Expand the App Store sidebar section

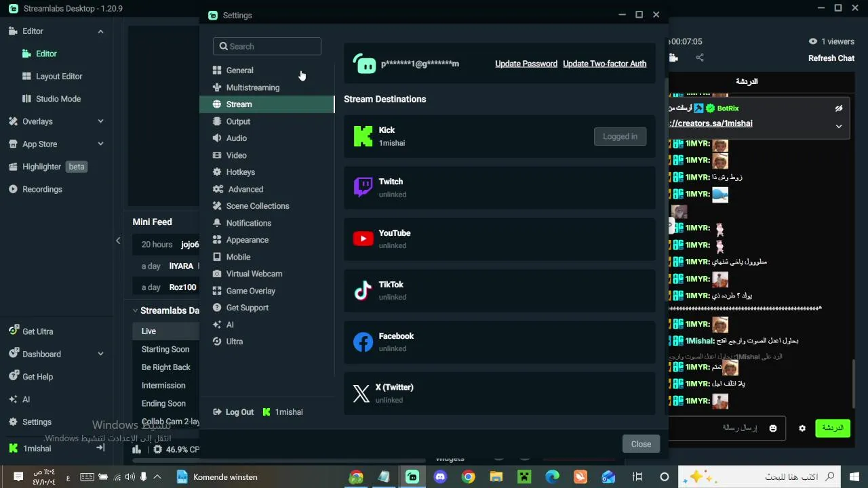click(100, 144)
